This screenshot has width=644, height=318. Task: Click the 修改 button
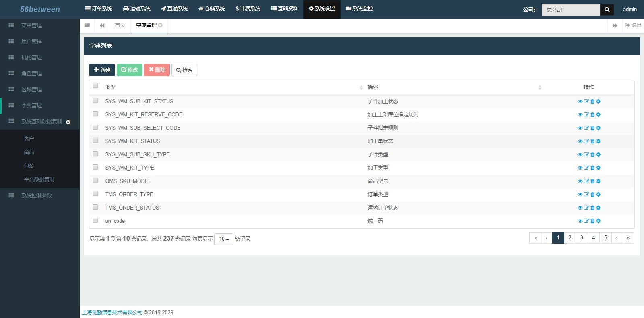click(x=130, y=70)
